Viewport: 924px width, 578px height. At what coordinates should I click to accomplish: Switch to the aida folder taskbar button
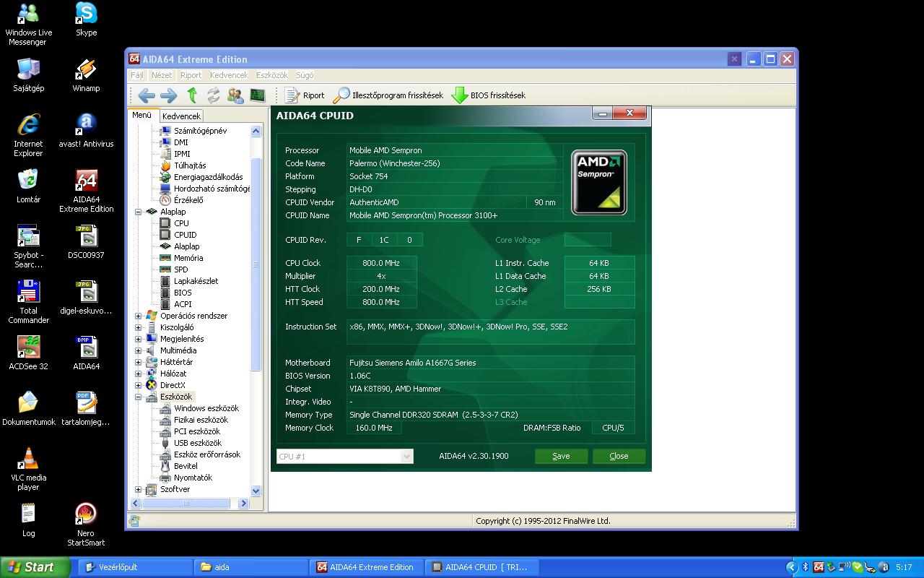(250, 567)
